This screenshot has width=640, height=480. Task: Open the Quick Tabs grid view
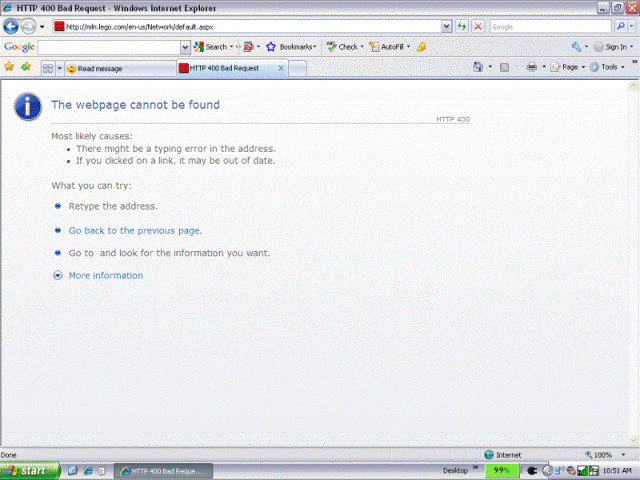coord(48,68)
